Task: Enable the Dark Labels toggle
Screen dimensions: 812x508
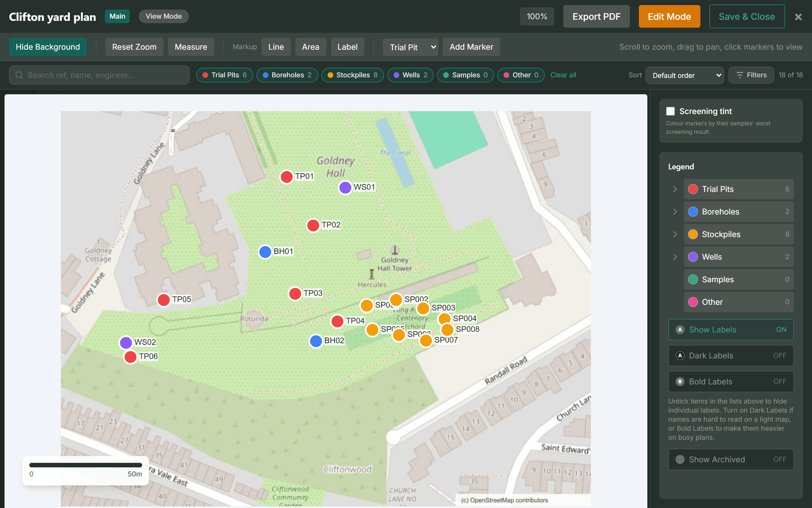Action: 731,356
